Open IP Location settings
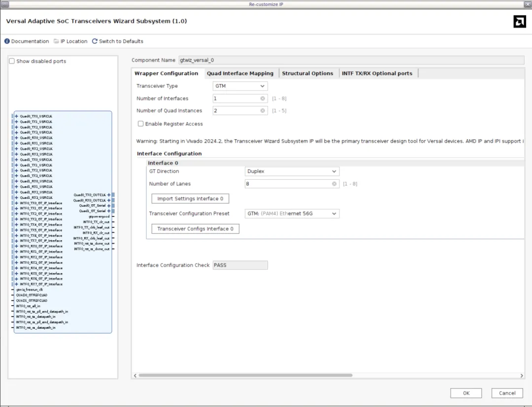Image resolution: width=532 pixels, height=407 pixels. click(x=70, y=41)
